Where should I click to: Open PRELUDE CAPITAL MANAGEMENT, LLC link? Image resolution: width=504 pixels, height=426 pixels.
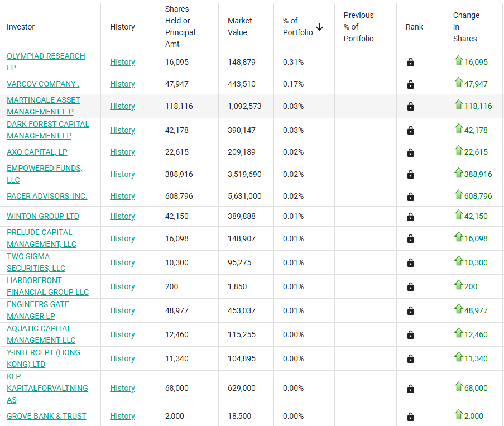(41, 238)
